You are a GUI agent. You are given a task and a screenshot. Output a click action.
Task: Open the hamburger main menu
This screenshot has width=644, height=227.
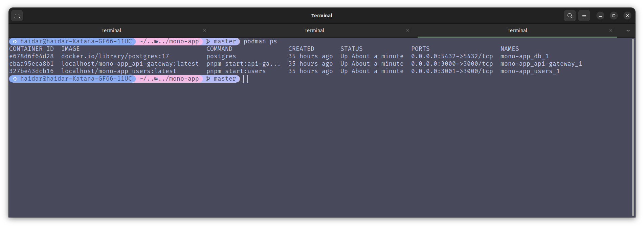coord(584,16)
